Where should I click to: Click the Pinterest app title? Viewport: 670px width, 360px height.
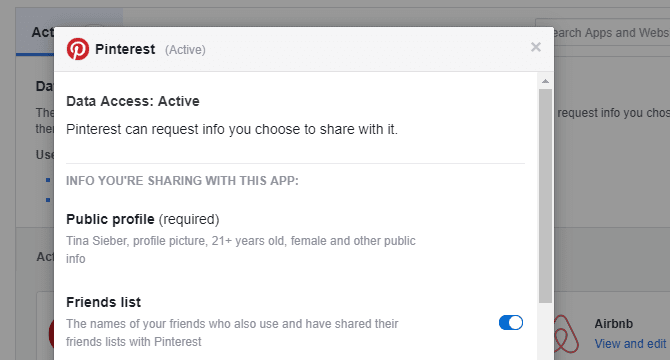125,49
